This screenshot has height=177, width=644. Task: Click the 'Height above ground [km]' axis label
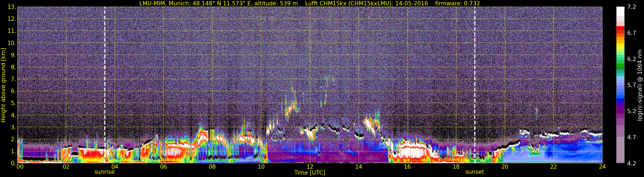point(3,85)
